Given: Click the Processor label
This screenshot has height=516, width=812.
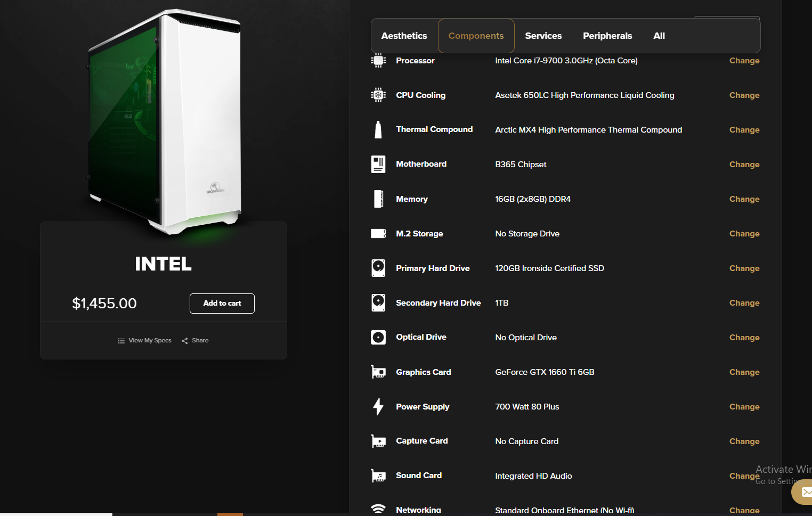Looking at the screenshot, I should (x=415, y=61).
